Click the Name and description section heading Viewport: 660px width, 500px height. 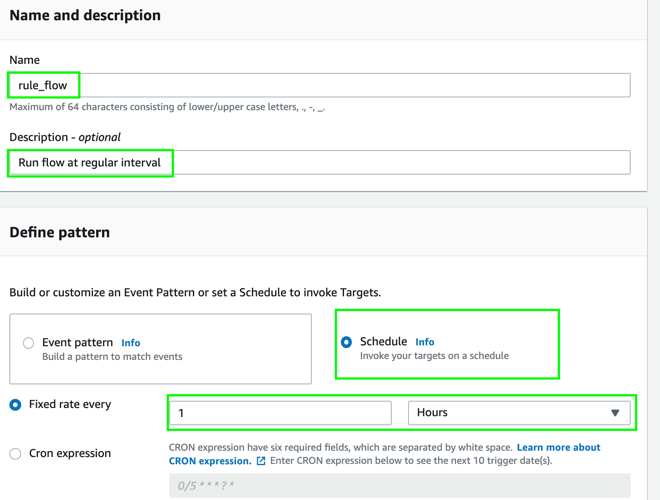85,16
